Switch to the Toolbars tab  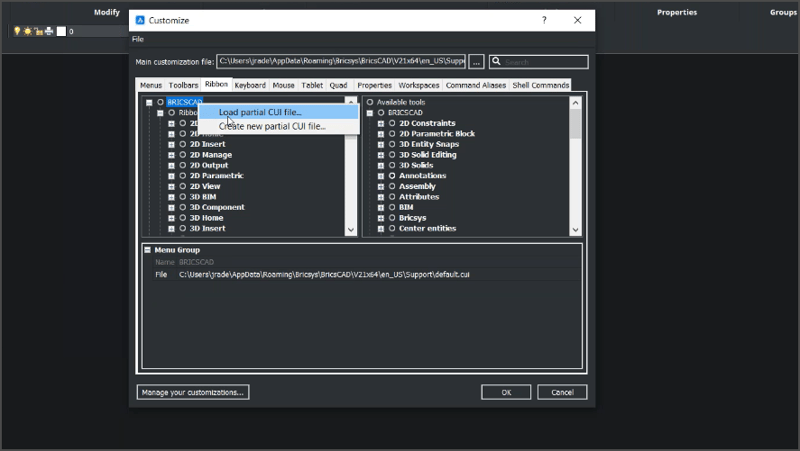[183, 85]
